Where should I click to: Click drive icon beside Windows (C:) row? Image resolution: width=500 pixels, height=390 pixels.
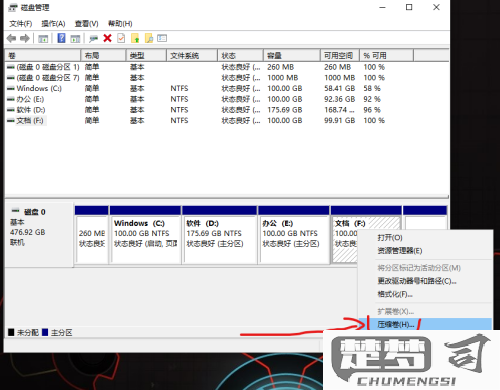click(11, 89)
